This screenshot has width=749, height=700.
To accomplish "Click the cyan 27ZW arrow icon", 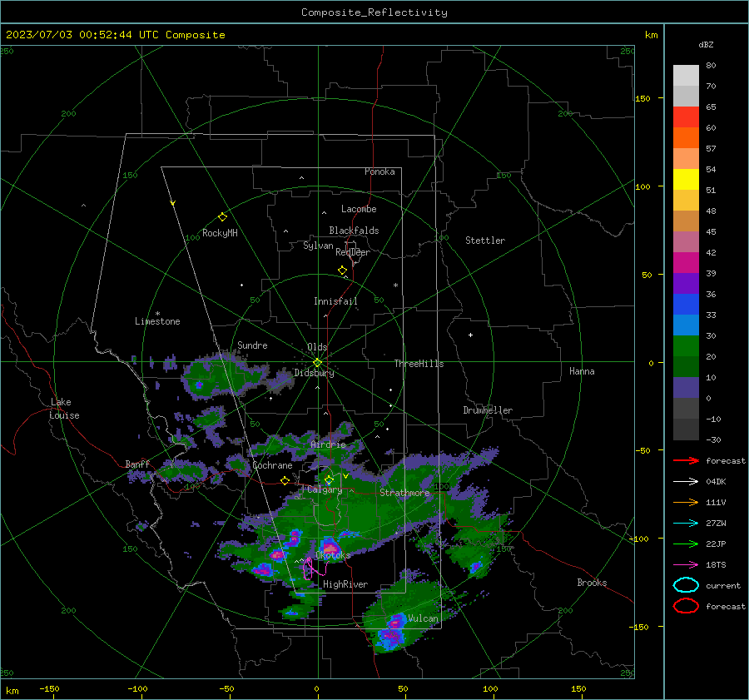I will point(686,524).
